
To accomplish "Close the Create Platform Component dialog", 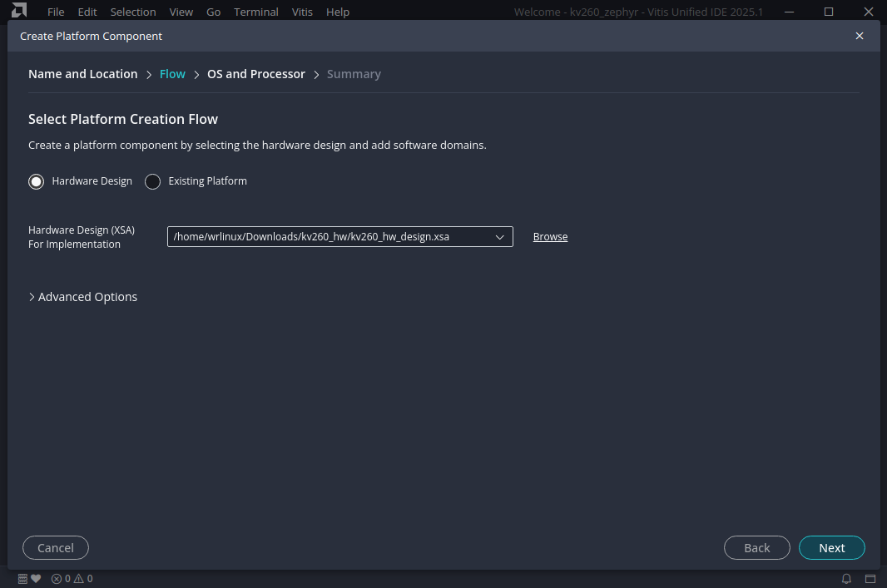I will click(860, 36).
